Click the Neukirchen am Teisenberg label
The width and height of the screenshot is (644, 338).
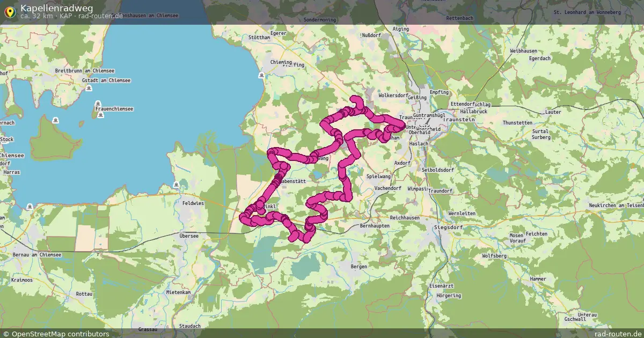(x=616, y=205)
